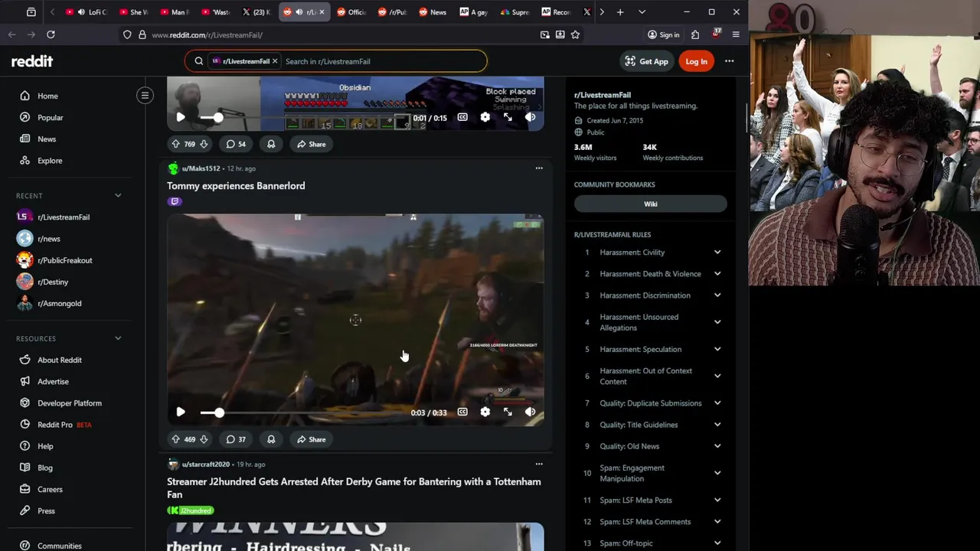Open video settings gear on Bannerlord video
The width and height of the screenshot is (980, 551).
click(485, 412)
